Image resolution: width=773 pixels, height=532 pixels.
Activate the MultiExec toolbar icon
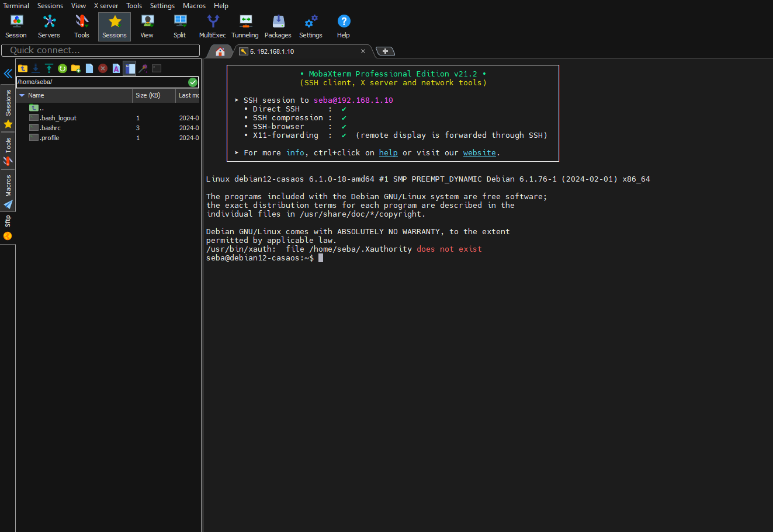coord(213,27)
